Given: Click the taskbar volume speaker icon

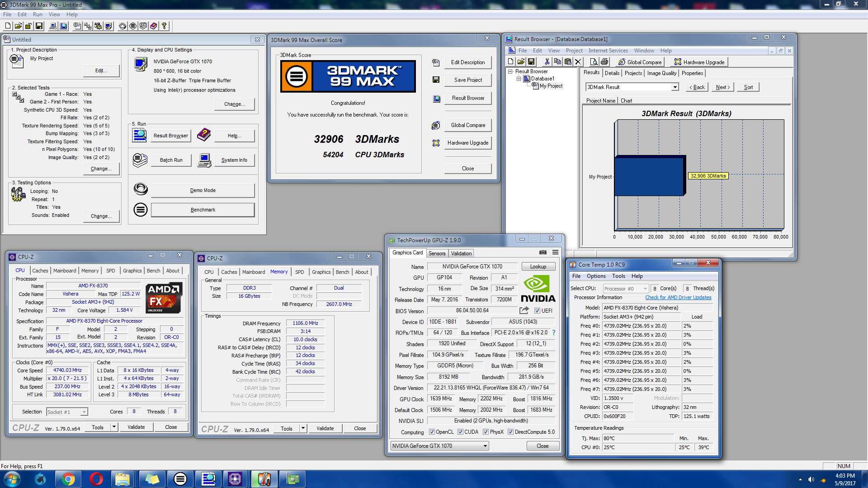Looking at the screenshot, I should (x=811, y=479).
